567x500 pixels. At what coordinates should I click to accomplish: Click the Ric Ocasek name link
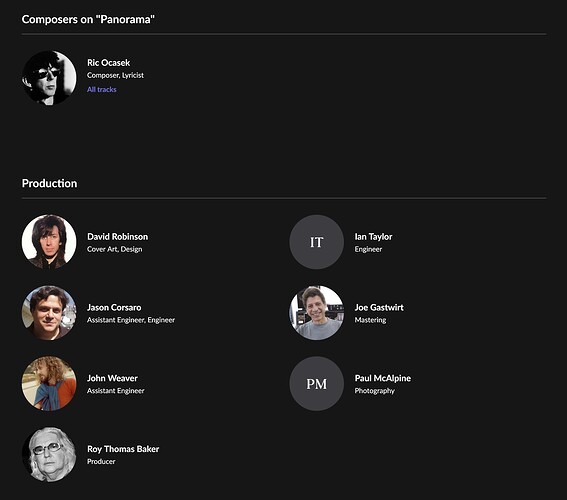tap(108, 63)
